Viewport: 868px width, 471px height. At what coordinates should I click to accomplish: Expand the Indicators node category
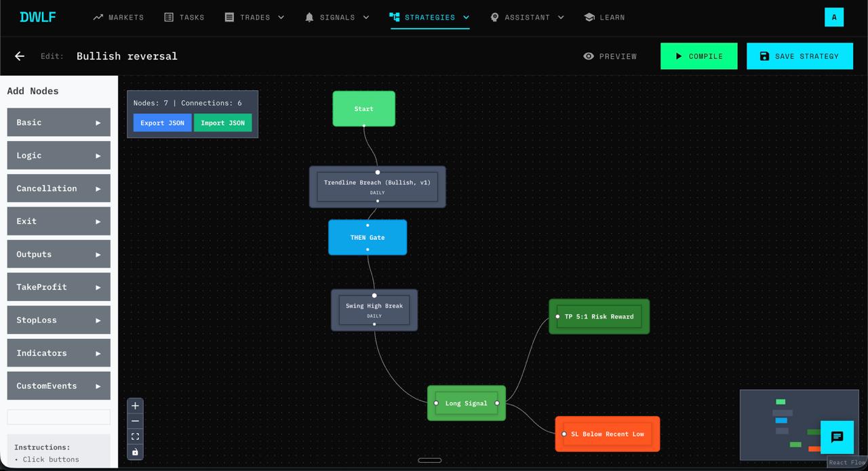point(58,352)
